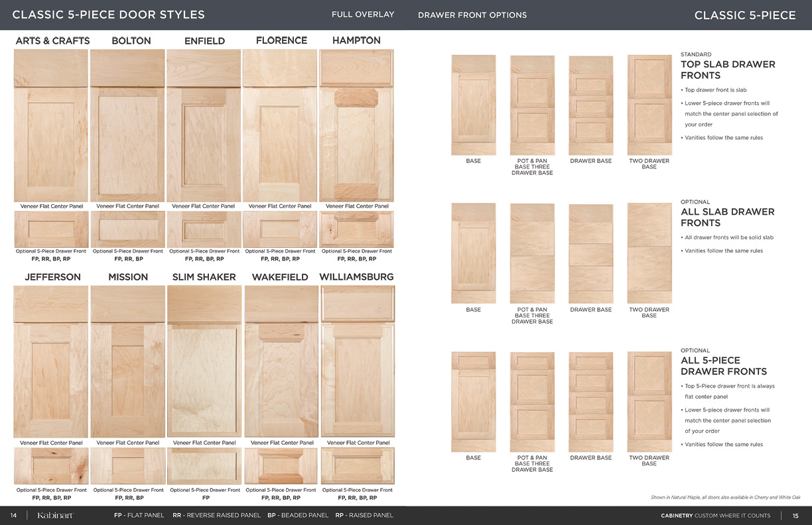Select the Mission door style heading
812x525 pixels.
pos(128,277)
